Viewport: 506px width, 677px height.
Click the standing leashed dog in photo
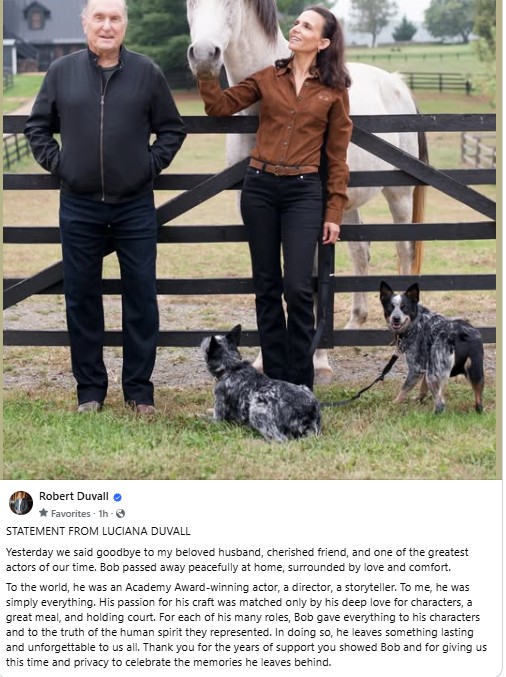pyautogui.click(x=432, y=345)
